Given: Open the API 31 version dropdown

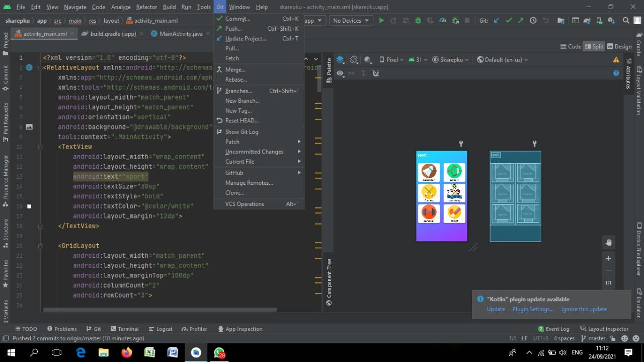Looking at the screenshot, I should [418, 59].
